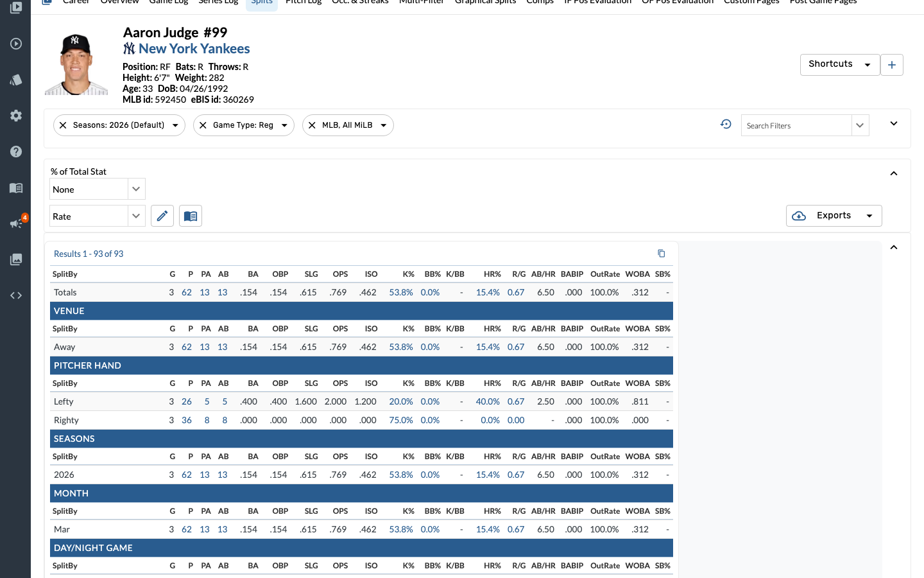Click the Results 1 - 93 of 93 text
Viewport: 924px width, 578px height.
pos(89,254)
